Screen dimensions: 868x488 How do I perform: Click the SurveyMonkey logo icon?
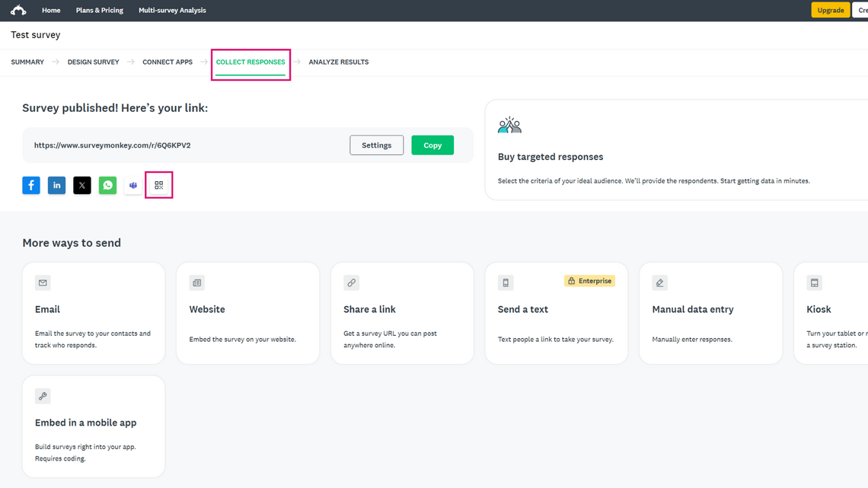(18, 11)
